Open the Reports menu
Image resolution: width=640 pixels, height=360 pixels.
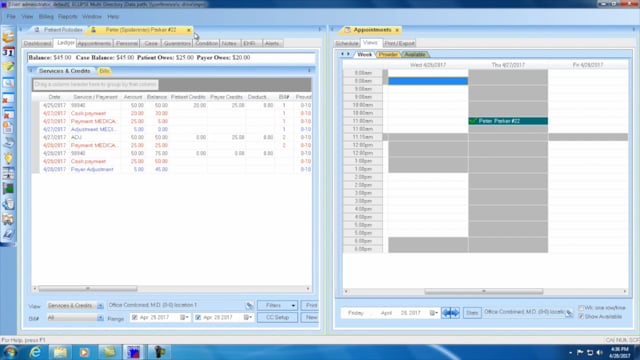pos(68,17)
